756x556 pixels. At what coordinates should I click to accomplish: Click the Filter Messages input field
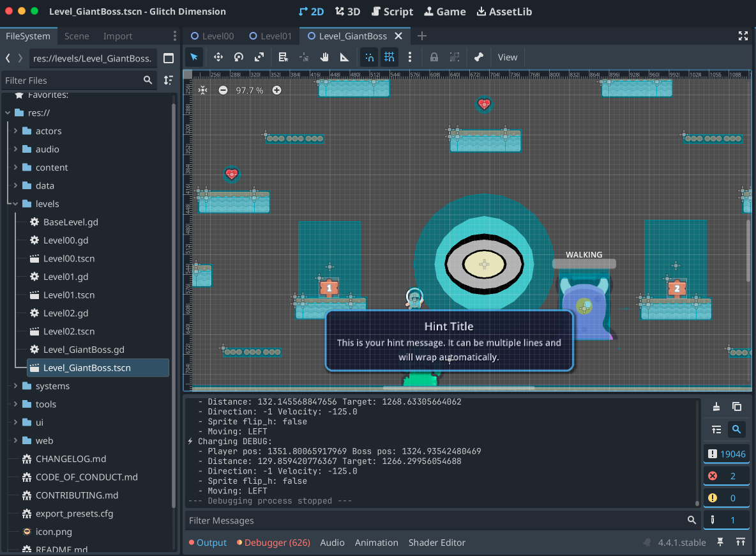[434, 521]
